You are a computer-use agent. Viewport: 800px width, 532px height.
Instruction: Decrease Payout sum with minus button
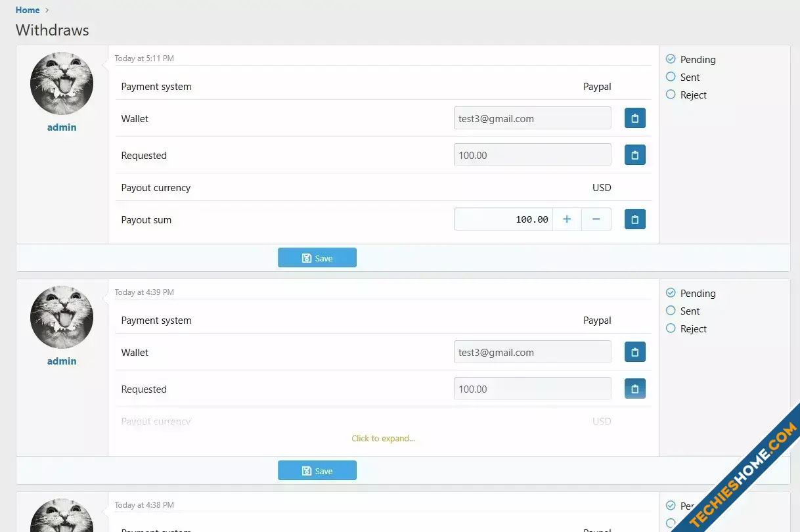click(596, 219)
